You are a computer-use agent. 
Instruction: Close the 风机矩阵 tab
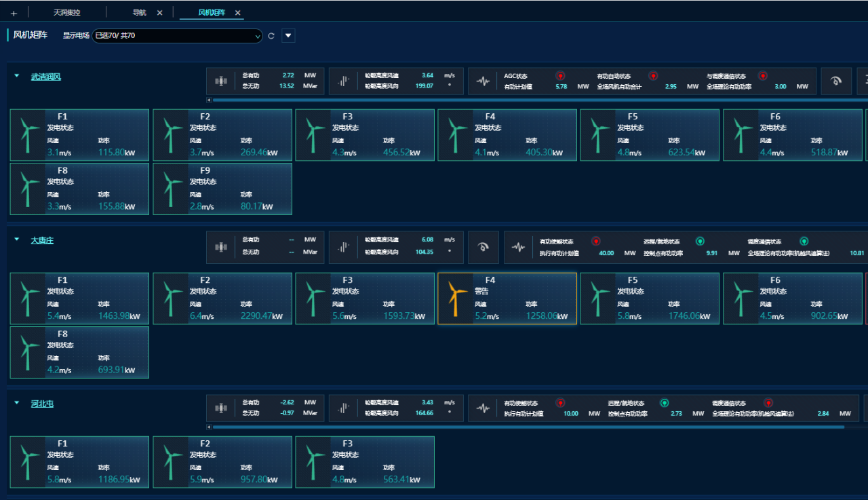[237, 13]
